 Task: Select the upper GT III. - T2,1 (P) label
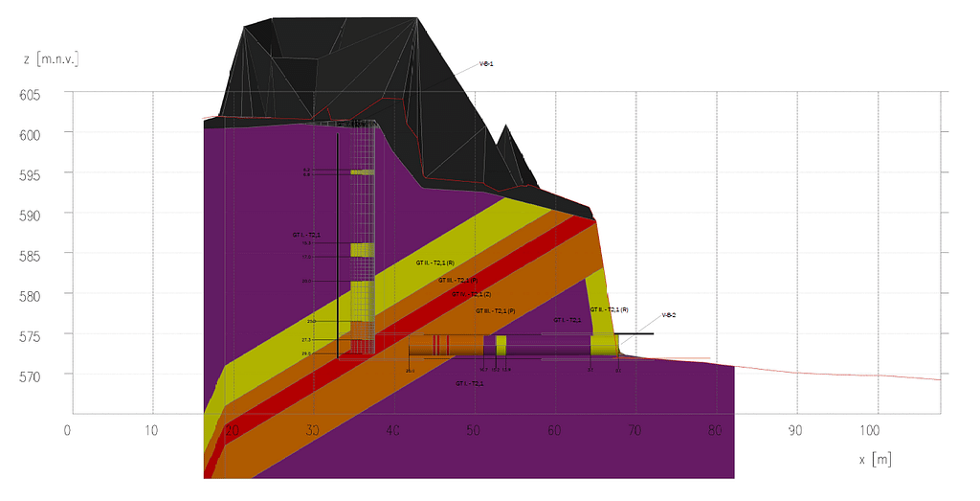[457, 281]
